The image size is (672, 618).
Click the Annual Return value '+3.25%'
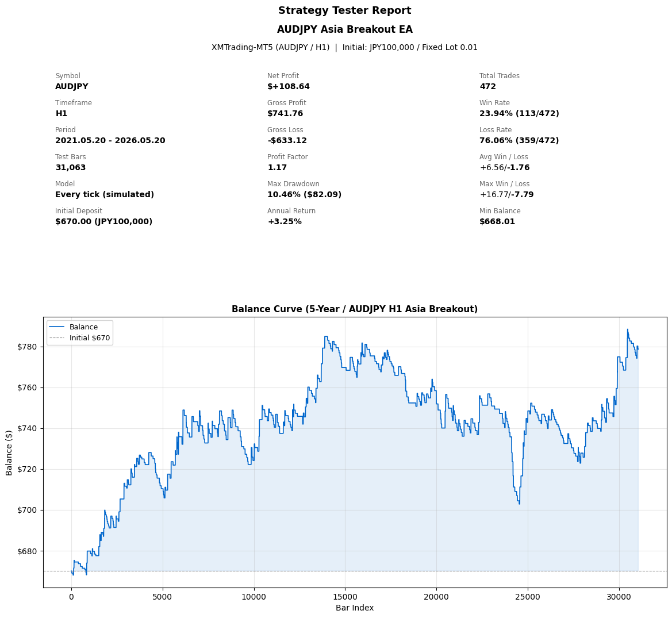(x=285, y=221)
